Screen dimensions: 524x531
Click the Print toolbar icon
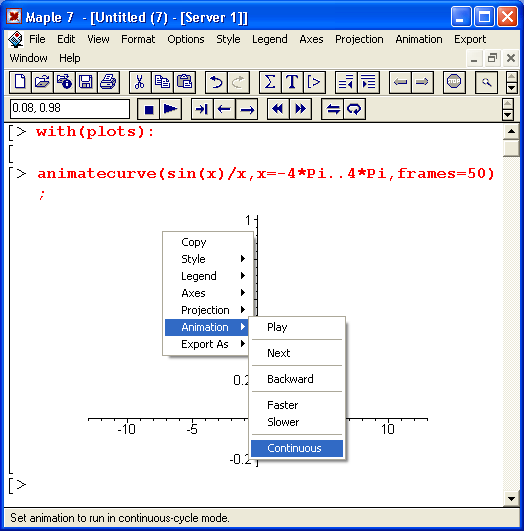(108, 82)
